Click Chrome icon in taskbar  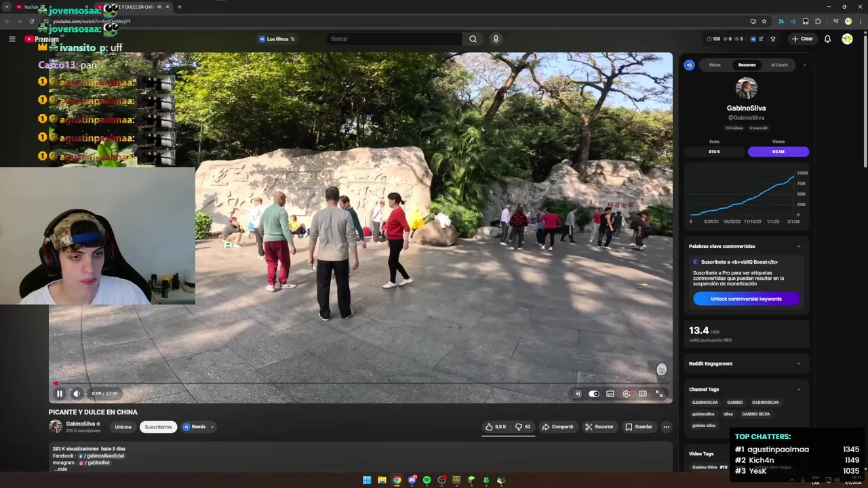[397, 480]
